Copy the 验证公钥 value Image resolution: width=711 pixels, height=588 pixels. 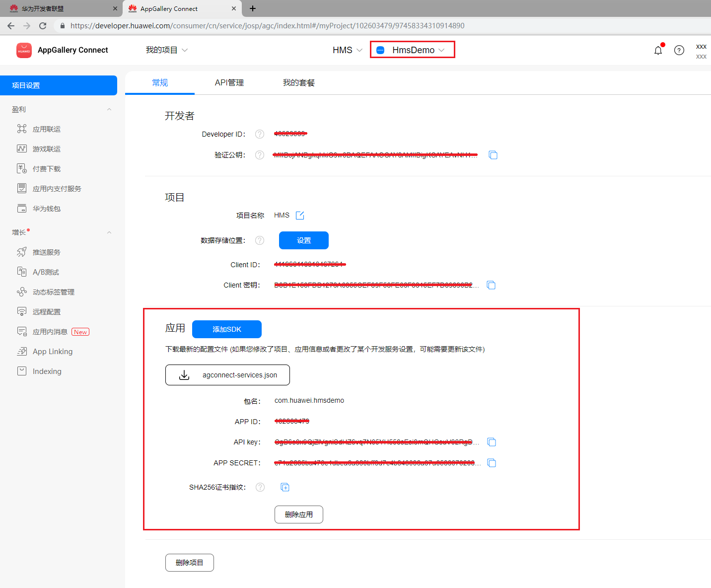coord(493,155)
